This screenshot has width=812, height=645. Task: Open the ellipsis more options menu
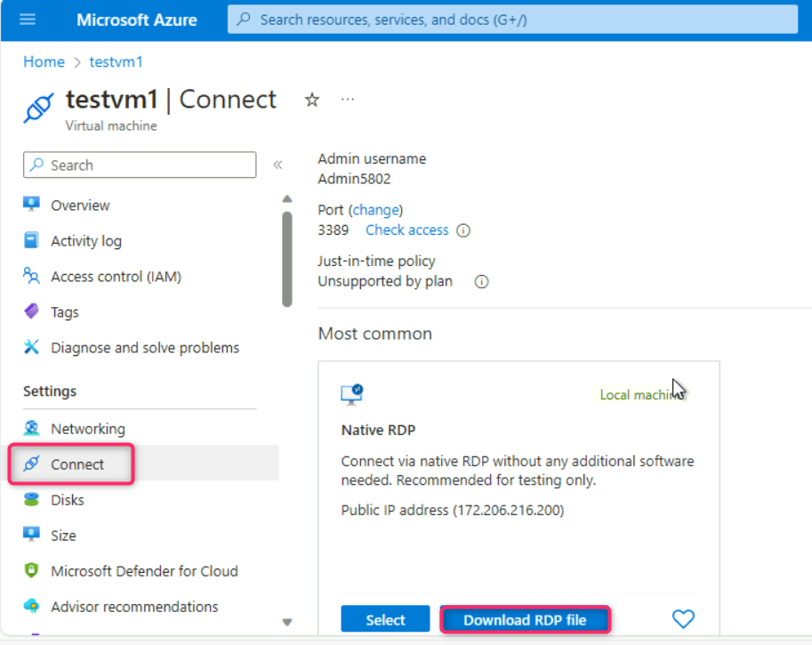(348, 100)
